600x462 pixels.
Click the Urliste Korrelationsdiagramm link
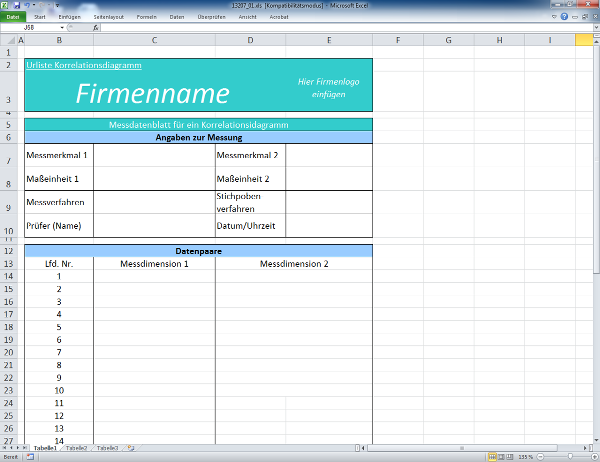click(84, 65)
